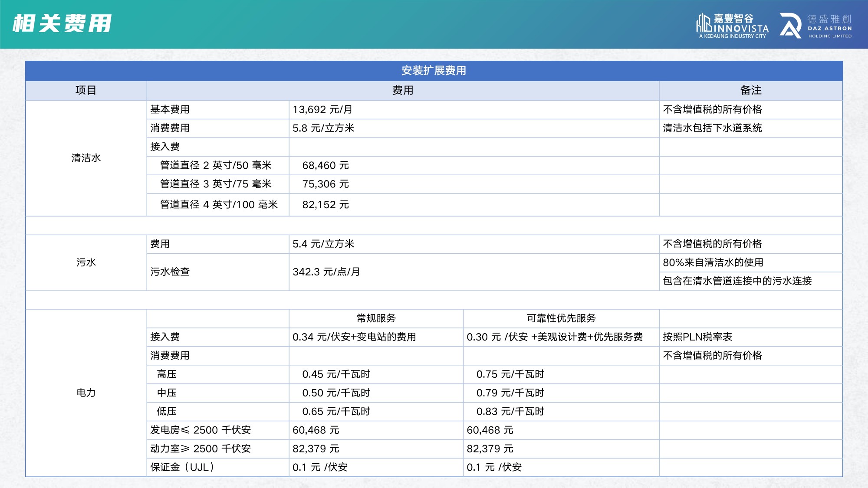Select the 82,152 元 connection fee cell
The image size is (868, 488).
tap(325, 205)
